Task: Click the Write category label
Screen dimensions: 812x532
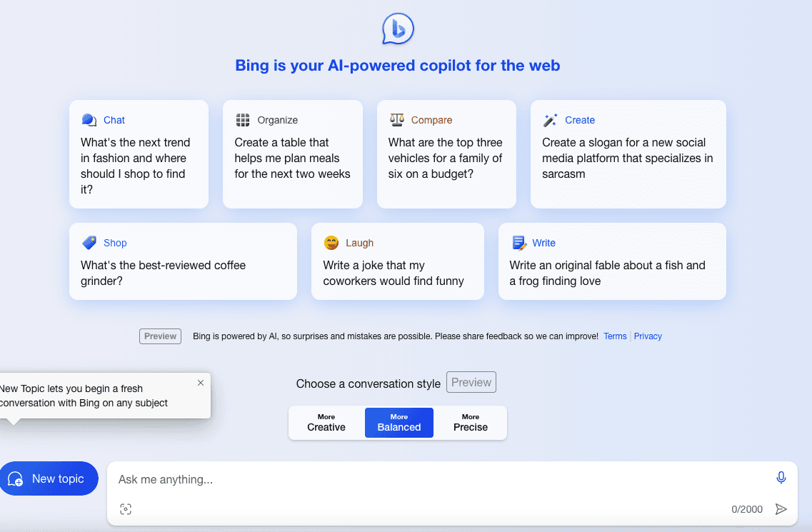Action: coord(543,243)
